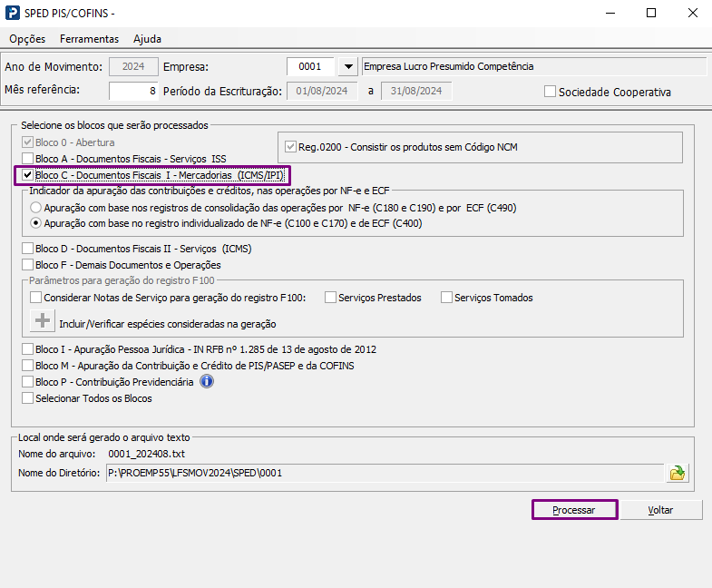Open the directory browse folder icon
Viewport: 712px width, 588px height.
(x=678, y=473)
